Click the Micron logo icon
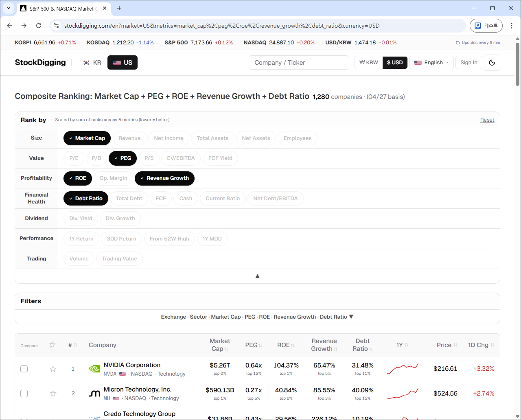This screenshot has width=521, height=420. [x=94, y=394]
